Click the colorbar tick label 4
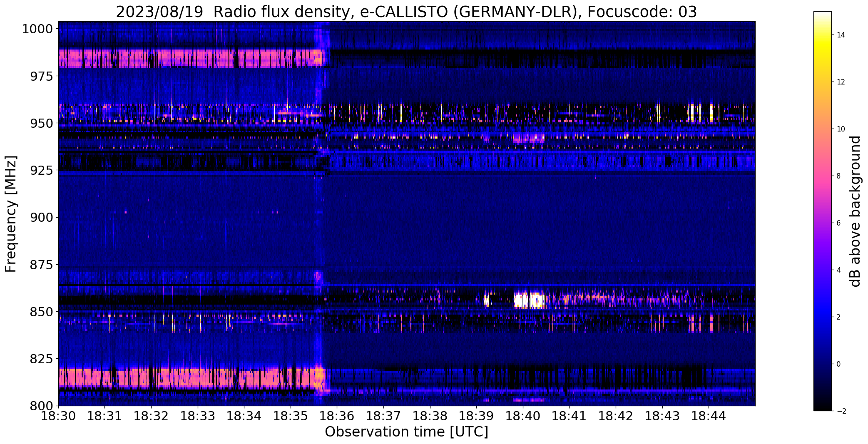The image size is (868, 444). 838,270
